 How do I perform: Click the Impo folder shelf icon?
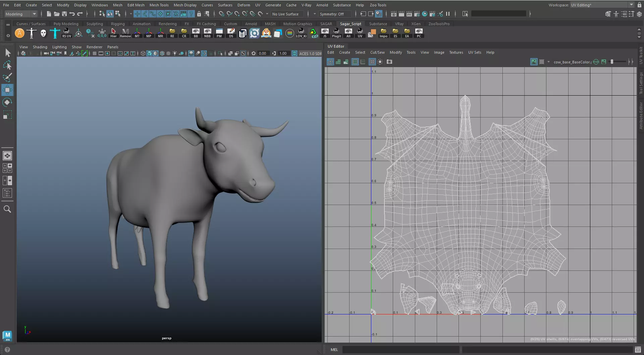point(383,33)
